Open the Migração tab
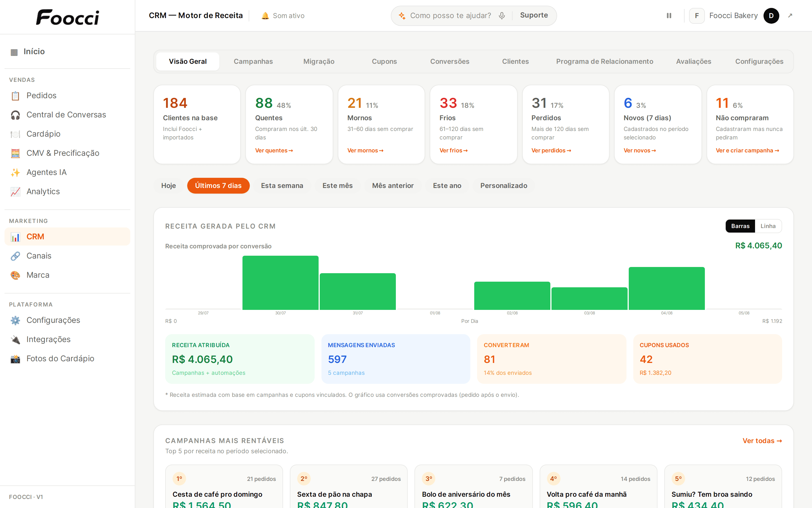This screenshot has width=812, height=508. click(319, 62)
